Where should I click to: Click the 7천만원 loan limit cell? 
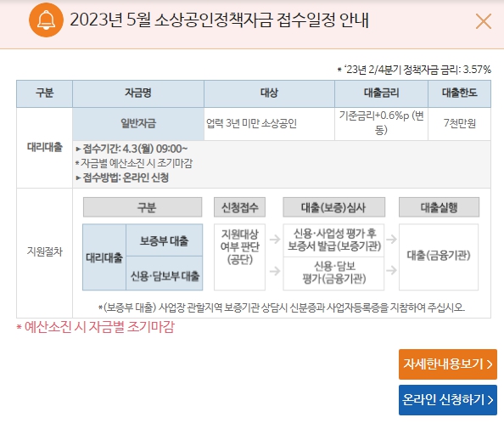459,124
